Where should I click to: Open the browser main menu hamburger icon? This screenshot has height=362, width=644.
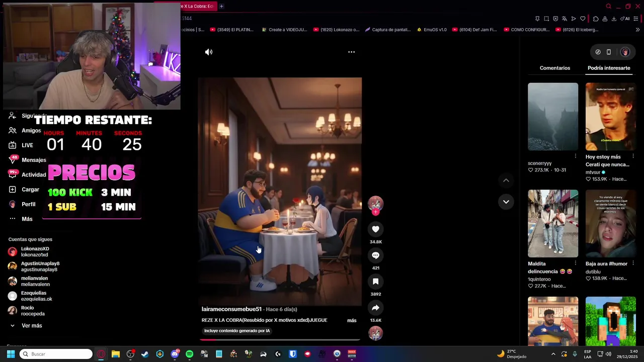[x=636, y=19]
